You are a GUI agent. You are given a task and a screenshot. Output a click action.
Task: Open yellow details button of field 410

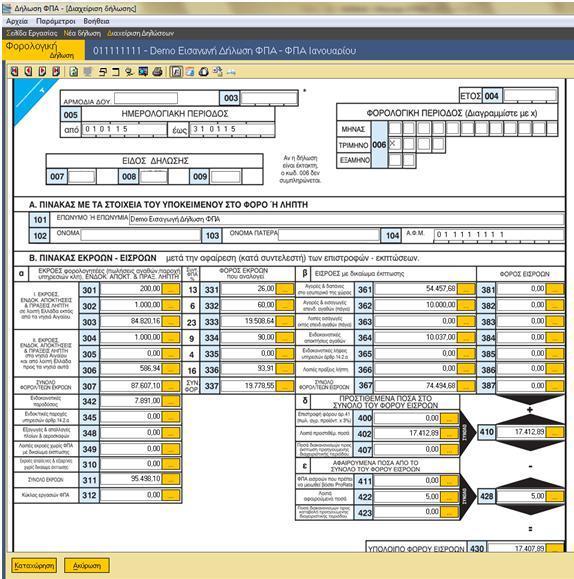coord(555,432)
